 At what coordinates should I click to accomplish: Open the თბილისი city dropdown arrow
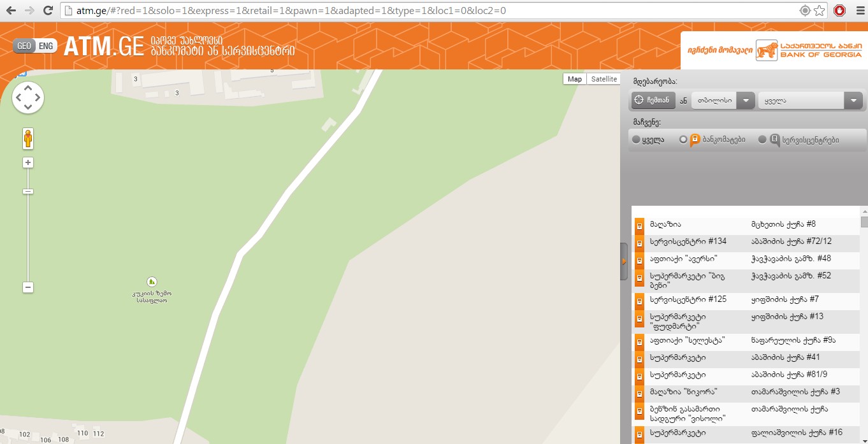pyautogui.click(x=745, y=101)
